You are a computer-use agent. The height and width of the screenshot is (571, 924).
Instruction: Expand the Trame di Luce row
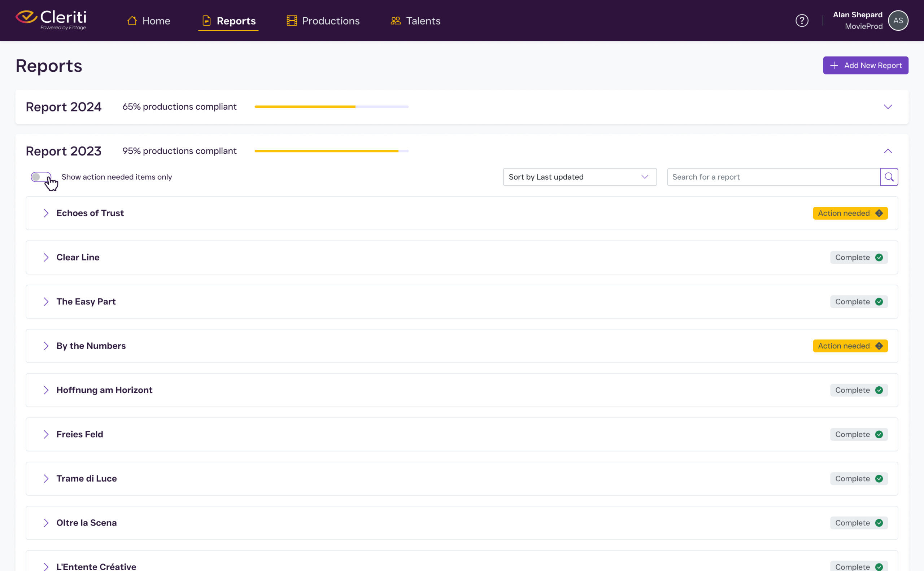point(46,478)
